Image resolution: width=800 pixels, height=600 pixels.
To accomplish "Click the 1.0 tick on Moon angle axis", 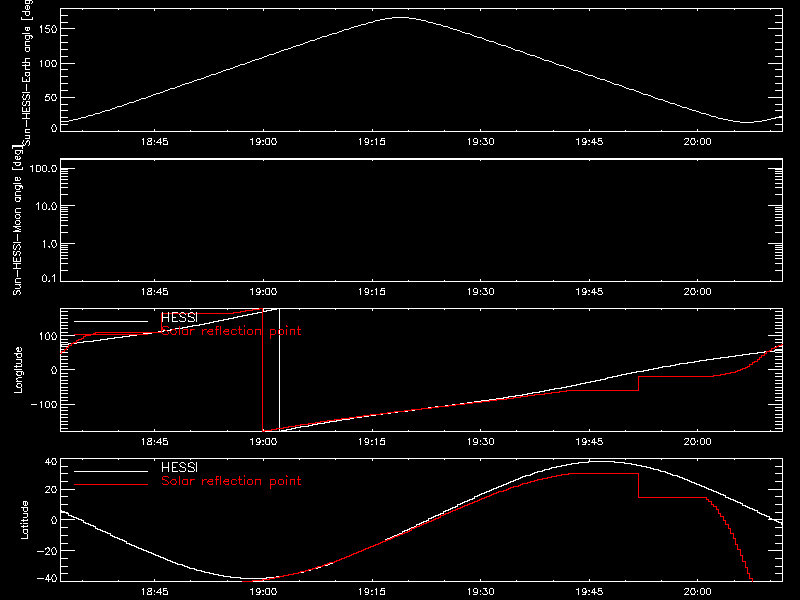I will click(x=49, y=244).
